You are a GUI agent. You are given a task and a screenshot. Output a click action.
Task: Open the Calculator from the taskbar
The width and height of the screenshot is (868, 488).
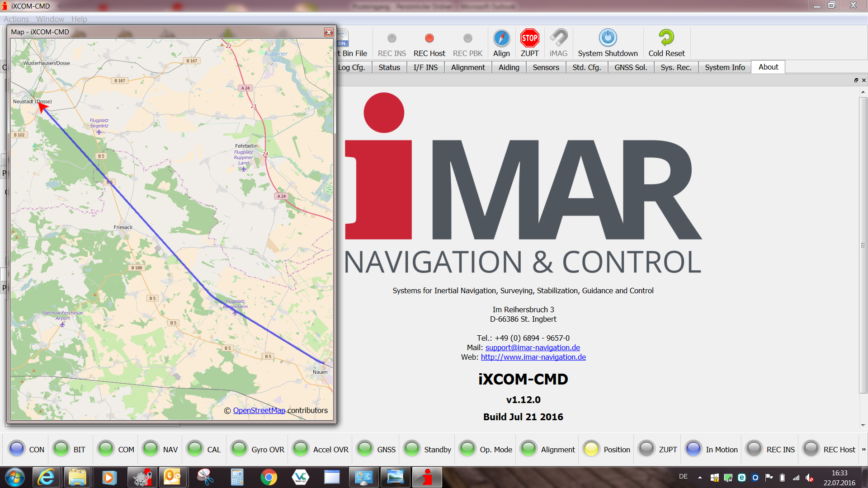tap(237, 477)
